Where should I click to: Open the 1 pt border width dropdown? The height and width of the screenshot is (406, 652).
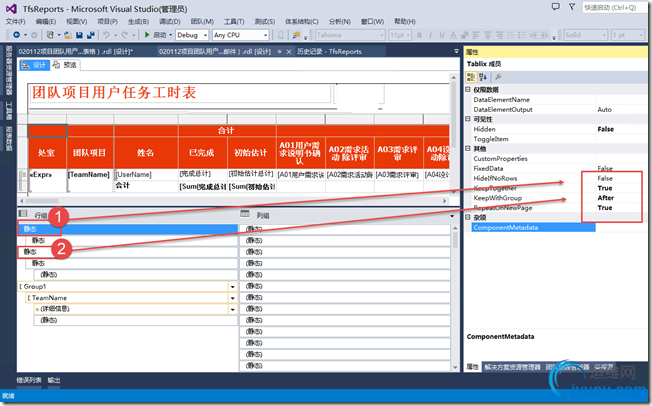(640, 35)
